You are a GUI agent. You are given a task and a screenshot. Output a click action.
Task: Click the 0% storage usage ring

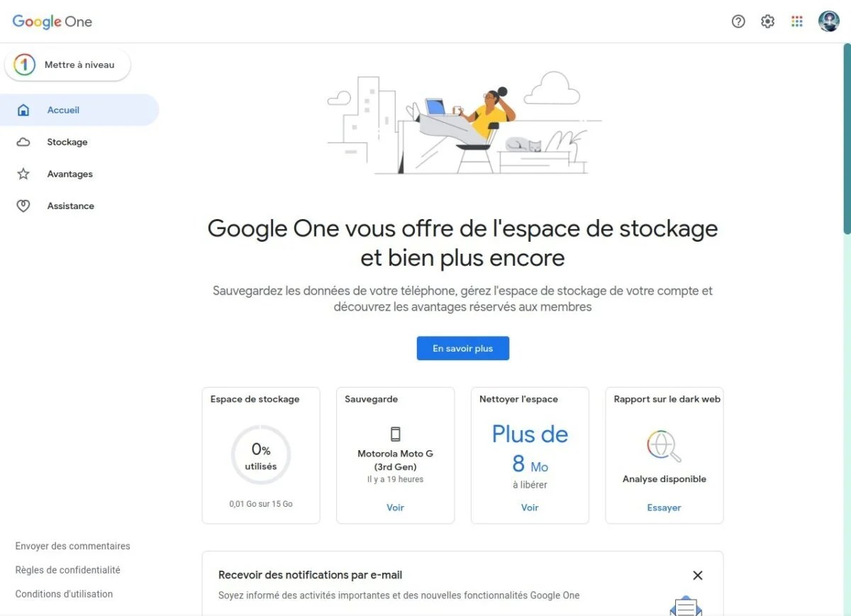(x=261, y=455)
